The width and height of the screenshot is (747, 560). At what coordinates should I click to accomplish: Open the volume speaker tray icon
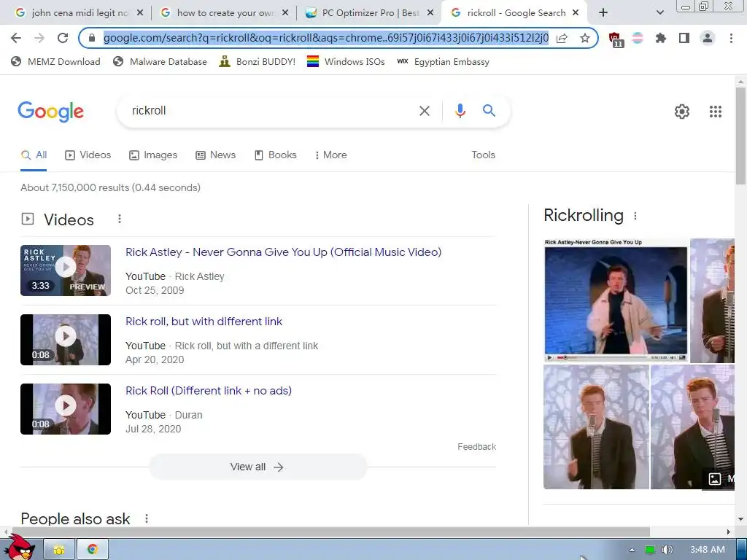(x=667, y=550)
